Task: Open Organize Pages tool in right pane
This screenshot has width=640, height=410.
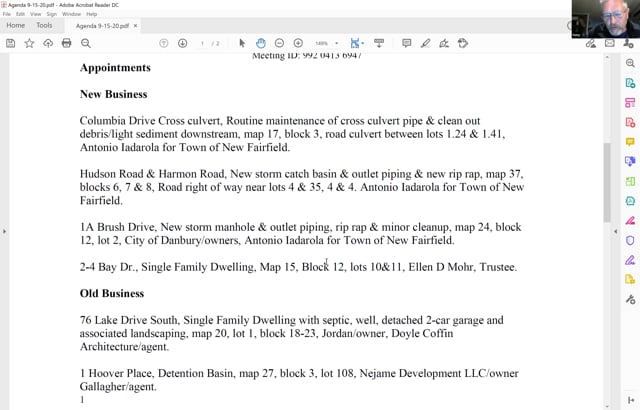Action: 630,181
